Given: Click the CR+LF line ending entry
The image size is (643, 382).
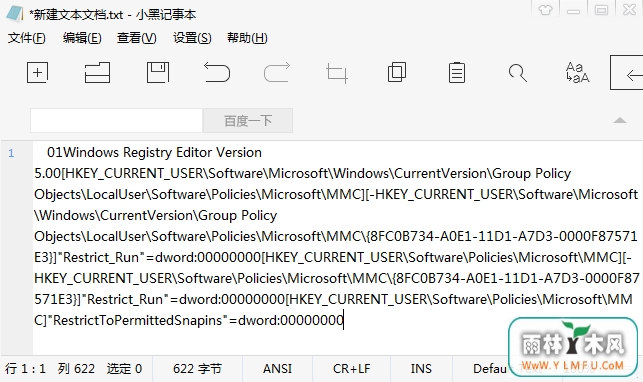Looking at the screenshot, I should tap(351, 368).
